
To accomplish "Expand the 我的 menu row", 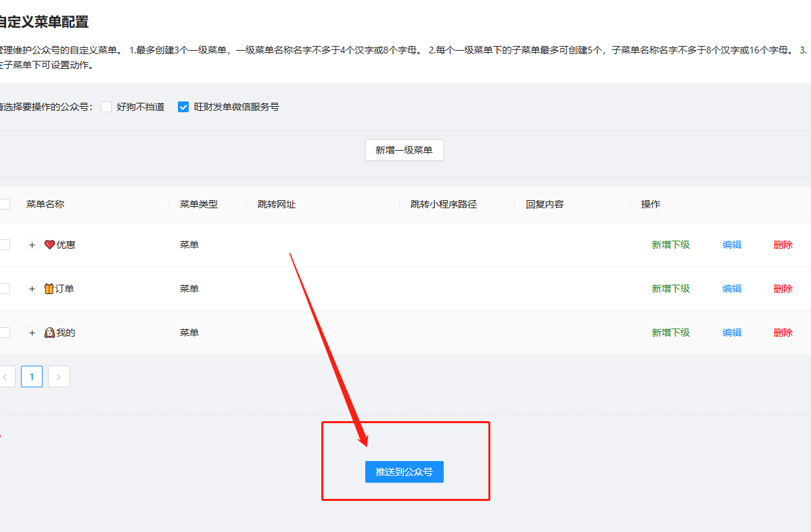I will [32, 333].
